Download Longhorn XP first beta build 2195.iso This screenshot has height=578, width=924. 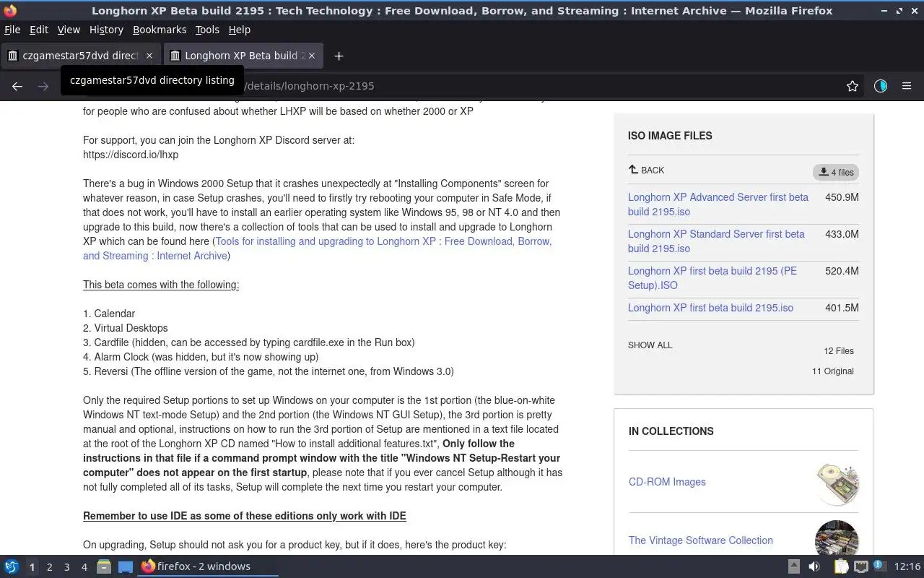tap(710, 308)
